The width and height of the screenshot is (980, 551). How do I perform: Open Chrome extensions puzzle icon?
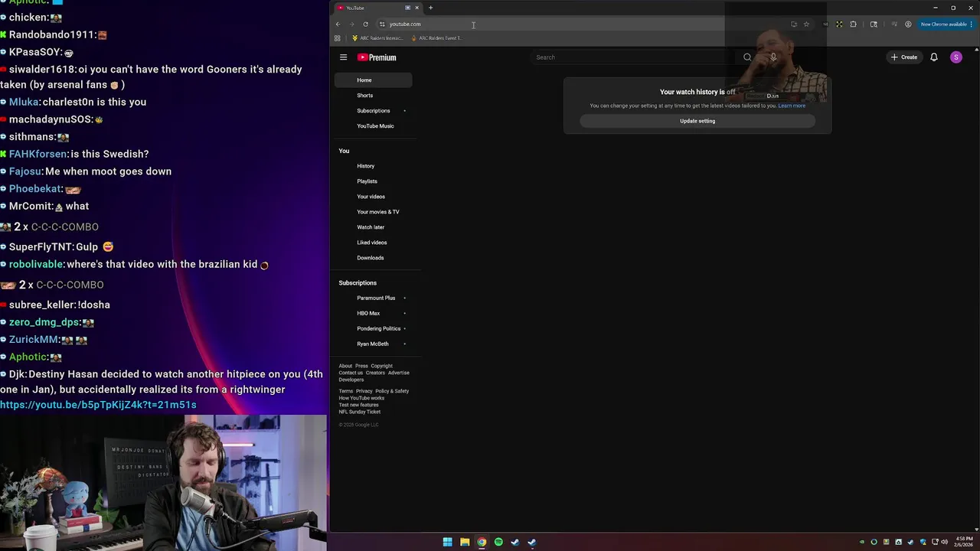pyautogui.click(x=853, y=24)
